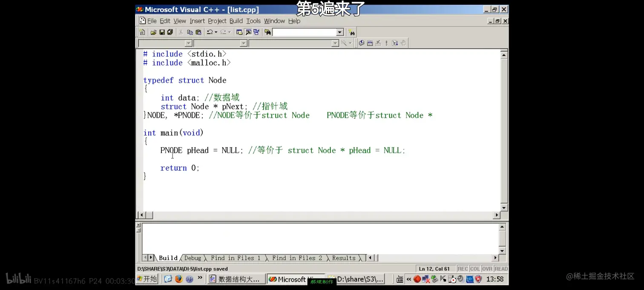Click in the Find text combo field
Viewport: 644px width, 290px height.
304,32
